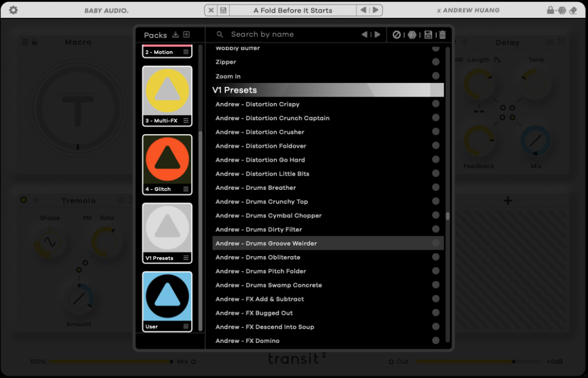Open the menu on 4 - Glitch pack
588x378 pixels.
coord(186,189)
